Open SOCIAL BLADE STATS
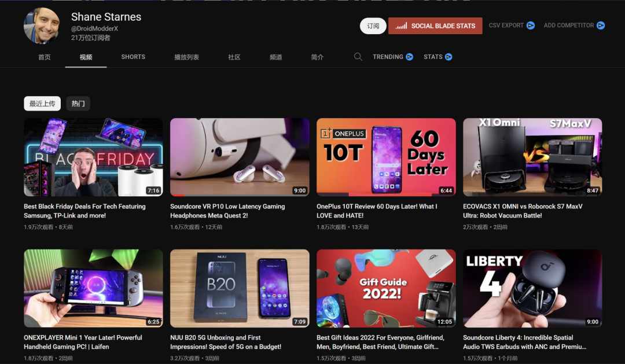The image size is (625, 364). click(x=435, y=26)
